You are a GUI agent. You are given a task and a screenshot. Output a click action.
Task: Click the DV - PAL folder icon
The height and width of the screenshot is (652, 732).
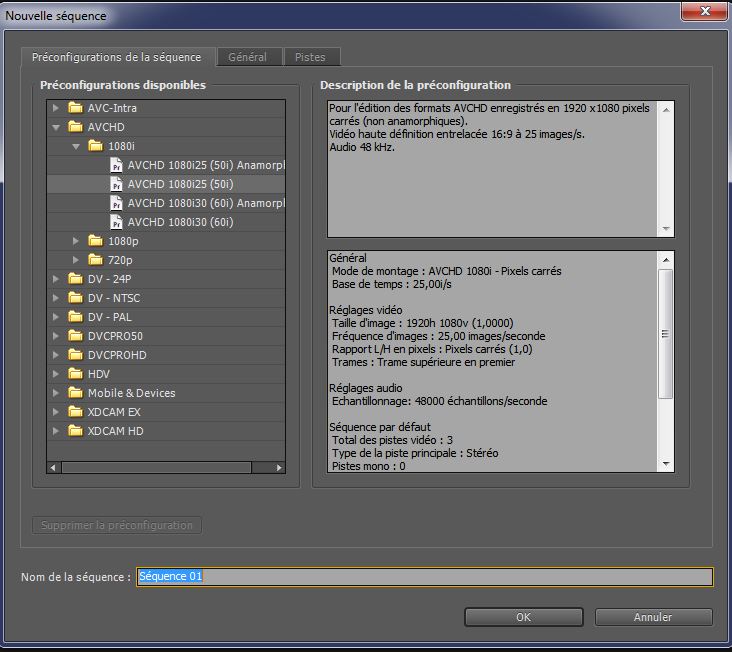coord(75,317)
